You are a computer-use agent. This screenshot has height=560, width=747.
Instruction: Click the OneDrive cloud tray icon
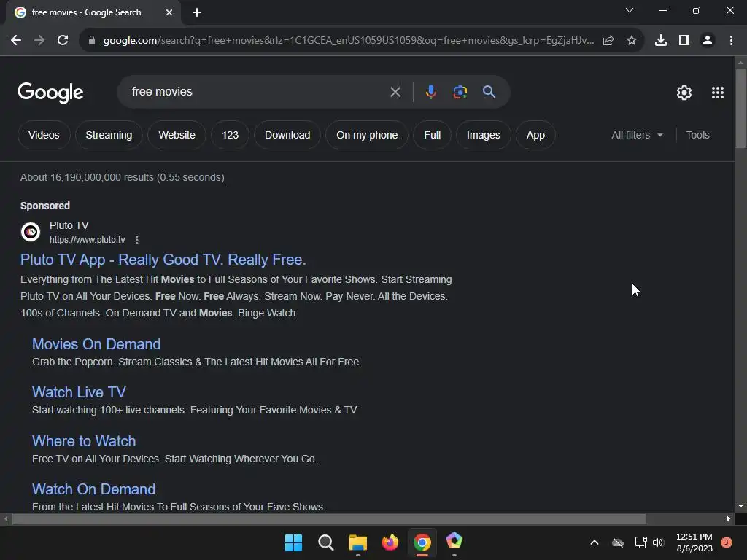pyautogui.click(x=617, y=542)
